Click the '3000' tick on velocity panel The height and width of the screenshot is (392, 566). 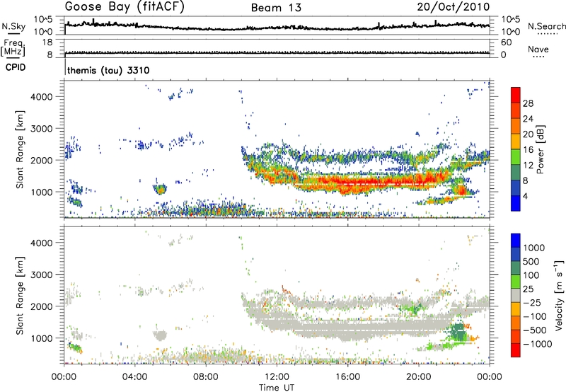(x=41, y=275)
